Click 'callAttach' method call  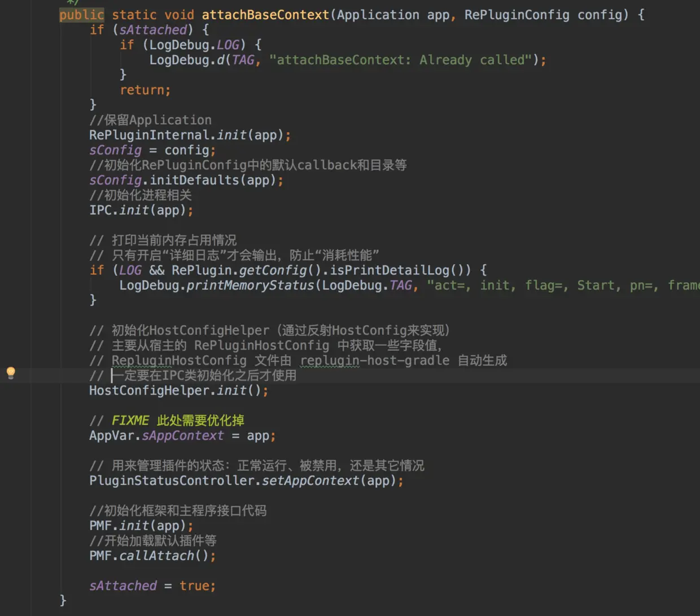tap(156, 556)
